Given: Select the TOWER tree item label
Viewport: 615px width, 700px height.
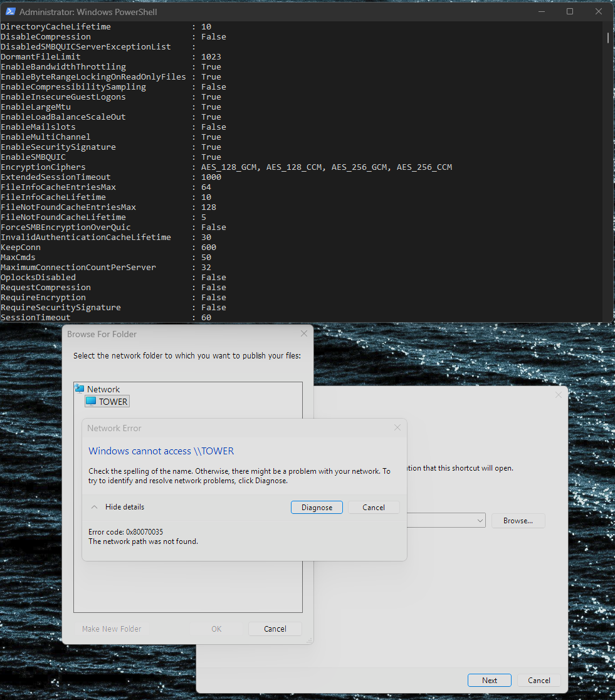Looking at the screenshot, I should (113, 401).
